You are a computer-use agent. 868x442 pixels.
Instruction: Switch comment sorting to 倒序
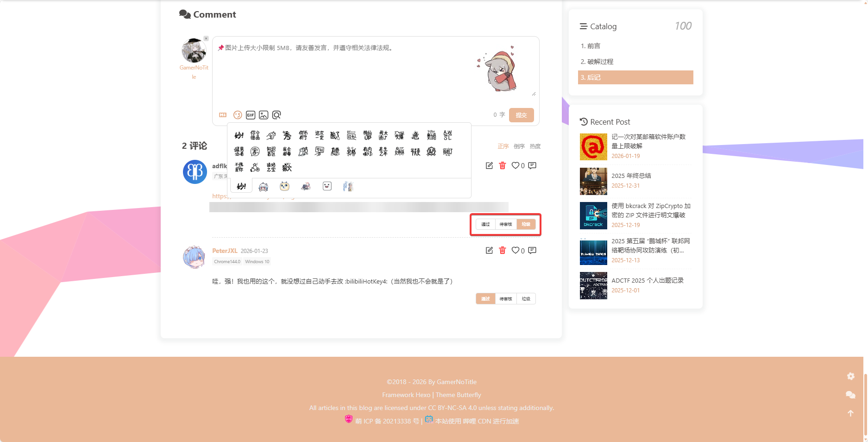click(x=519, y=146)
